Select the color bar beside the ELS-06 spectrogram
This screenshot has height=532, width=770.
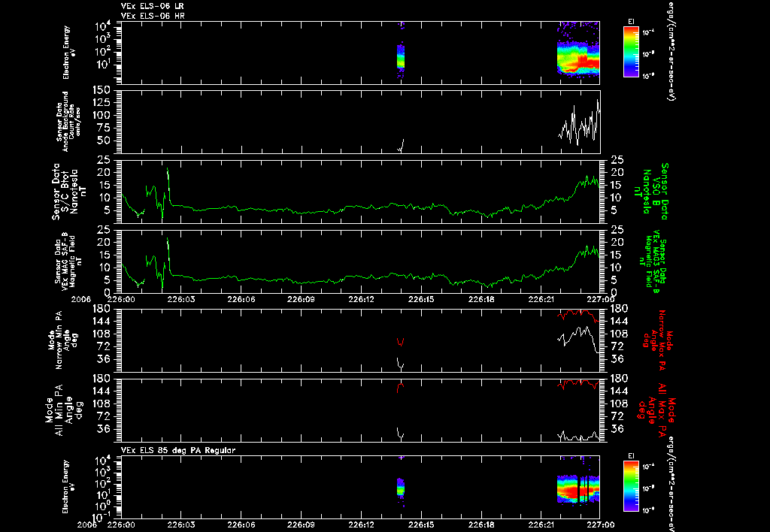point(631,52)
